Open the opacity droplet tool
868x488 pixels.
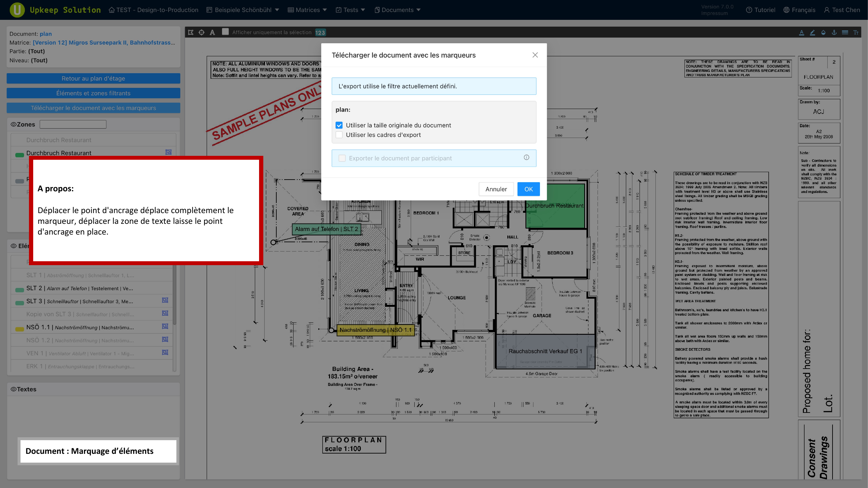pos(823,32)
